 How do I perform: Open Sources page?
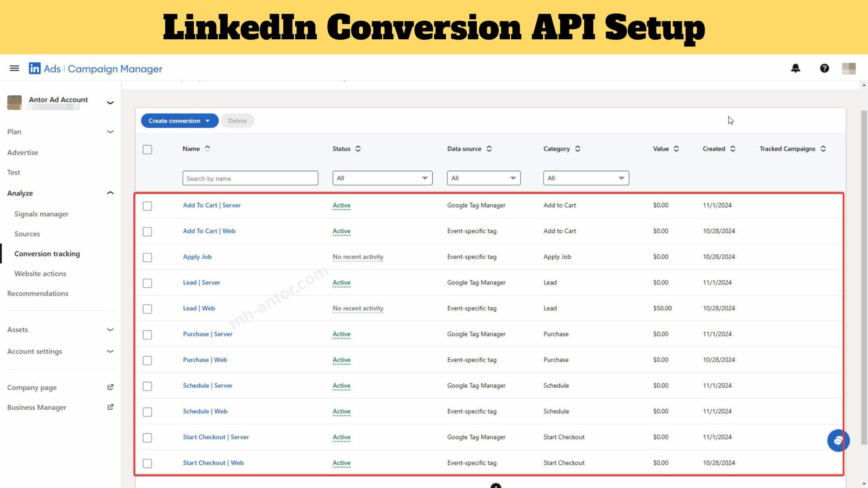tap(27, 234)
